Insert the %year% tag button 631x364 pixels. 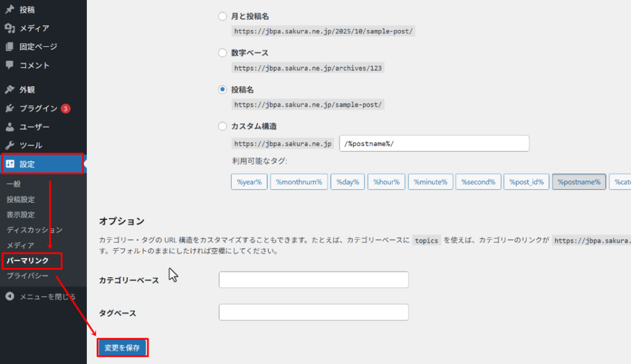tap(249, 182)
